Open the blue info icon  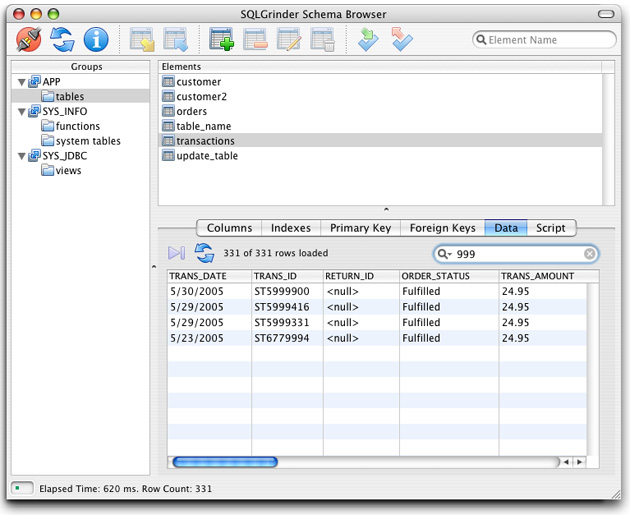click(x=96, y=39)
